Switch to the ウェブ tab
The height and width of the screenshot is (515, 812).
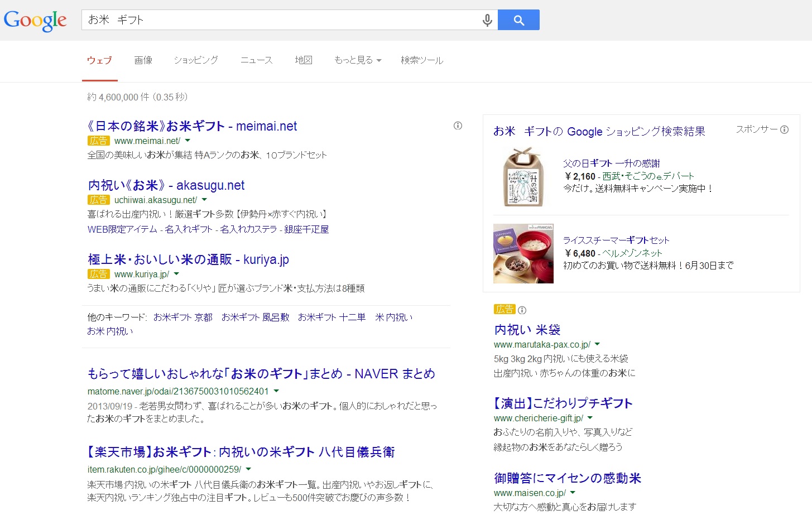(x=99, y=60)
